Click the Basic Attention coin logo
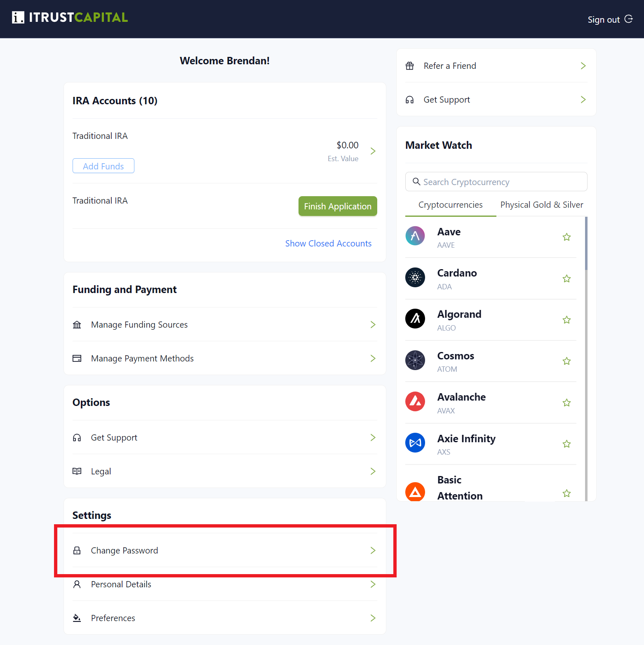The width and height of the screenshot is (644, 645). tap(415, 492)
